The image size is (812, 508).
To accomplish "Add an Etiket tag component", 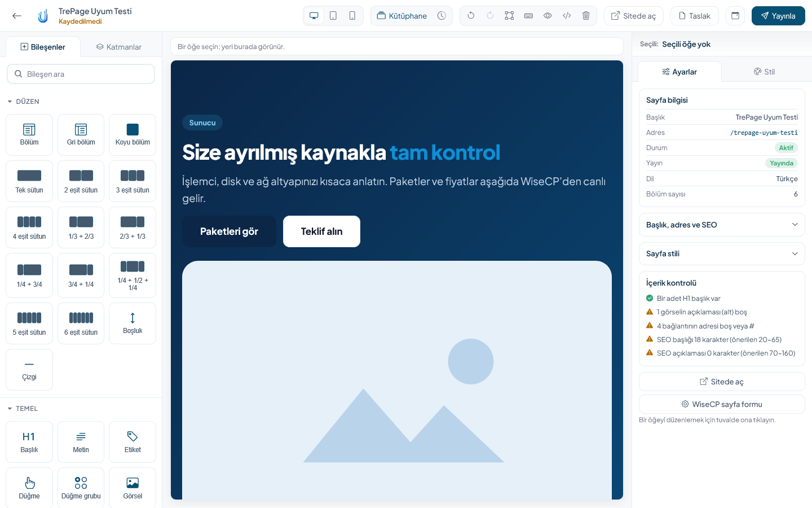I will (x=133, y=442).
